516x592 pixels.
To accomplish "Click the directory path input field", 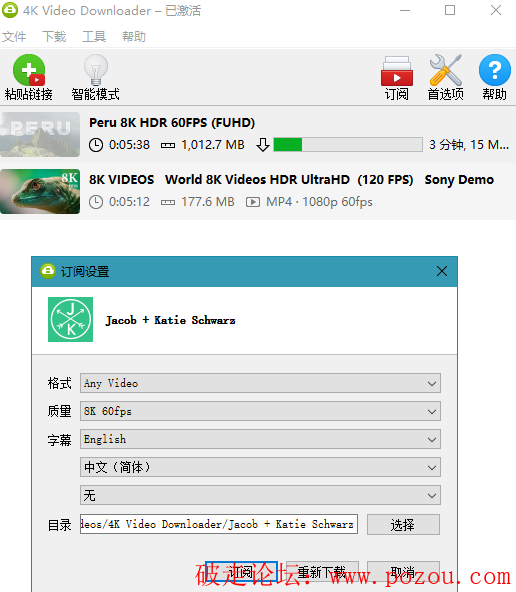I will coord(219,524).
